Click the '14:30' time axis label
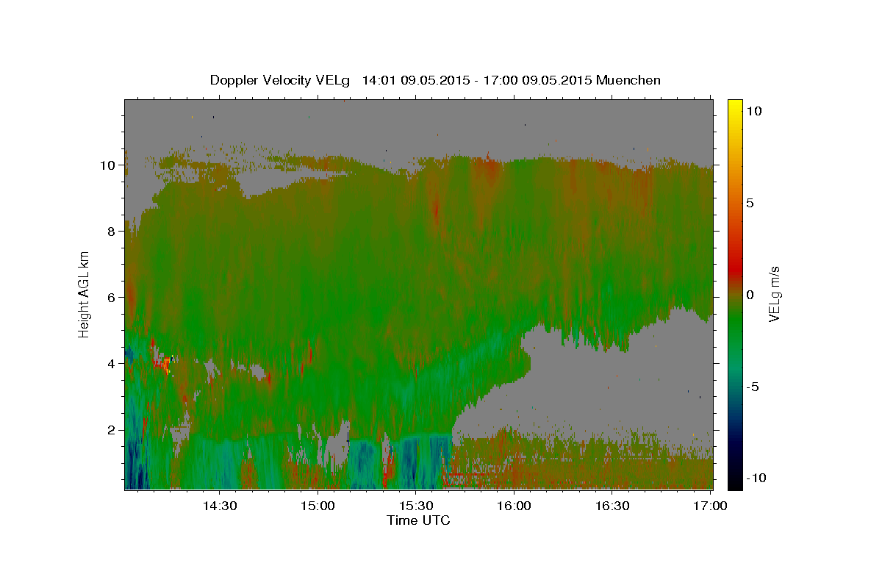Image resolution: width=882 pixels, height=588 pixels. (219, 506)
